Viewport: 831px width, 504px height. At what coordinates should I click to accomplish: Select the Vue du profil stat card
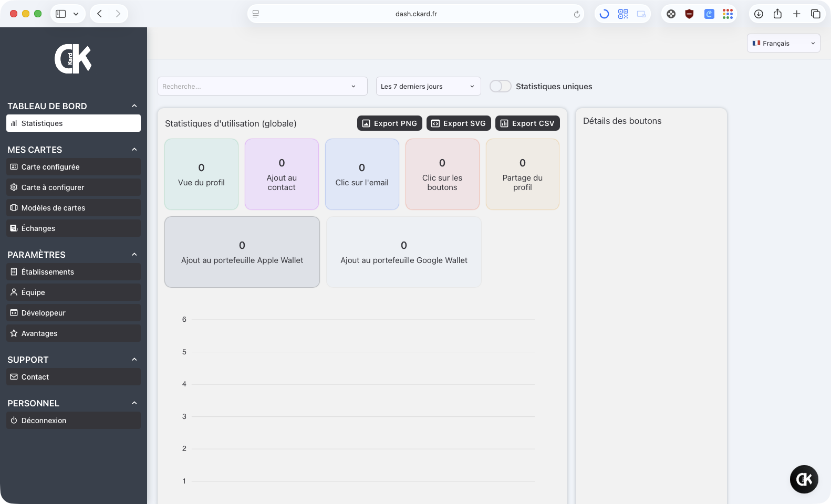click(201, 174)
